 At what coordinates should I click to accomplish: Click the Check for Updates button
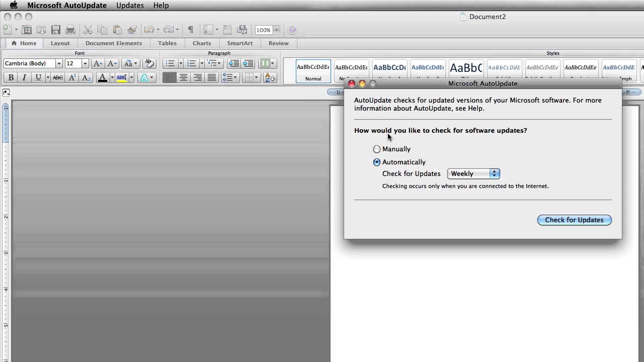pyautogui.click(x=575, y=220)
